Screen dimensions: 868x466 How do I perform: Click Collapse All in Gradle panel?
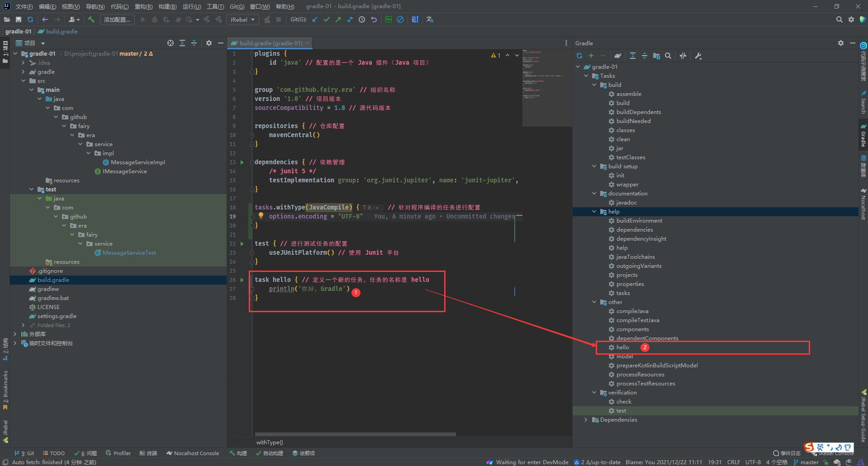pyautogui.click(x=644, y=56)
